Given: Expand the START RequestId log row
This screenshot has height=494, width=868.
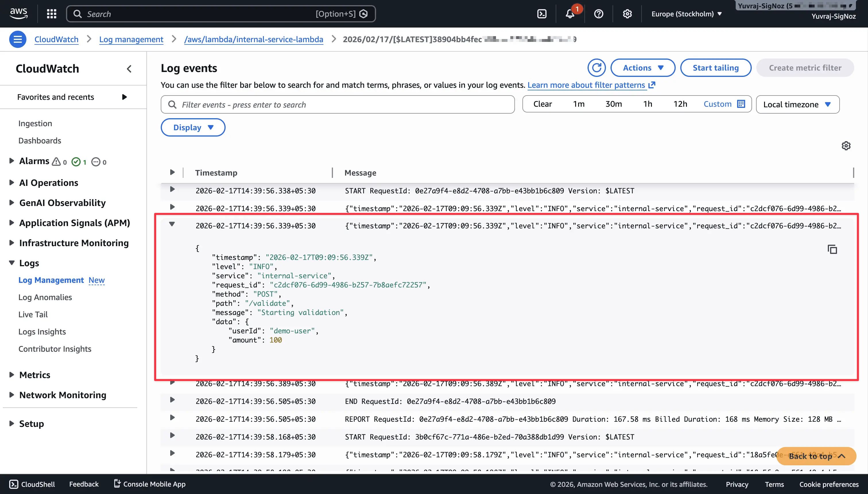Looking at the screenshot, I should pyautogui.click(x=172, y=189).
